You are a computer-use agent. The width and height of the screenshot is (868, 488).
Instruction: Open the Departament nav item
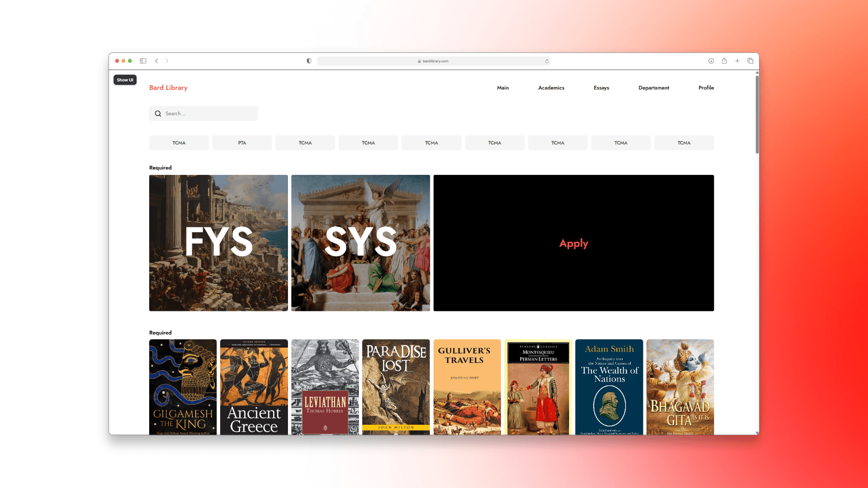pyautogui.click(x=654, y=88)
